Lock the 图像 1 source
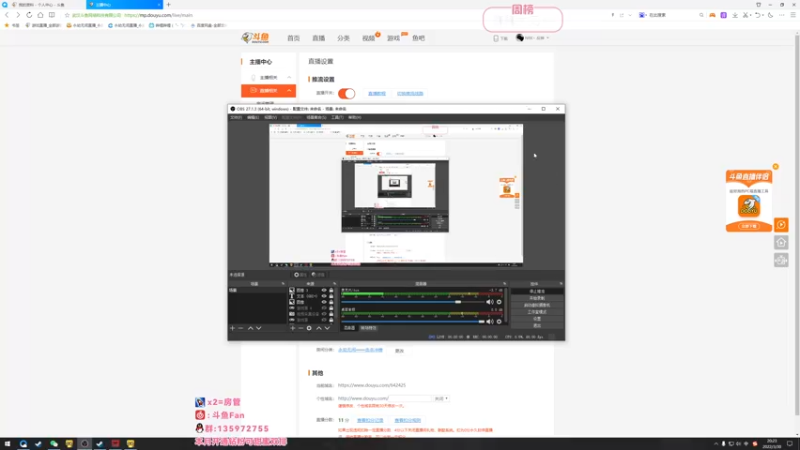 (x=331, y=290)
